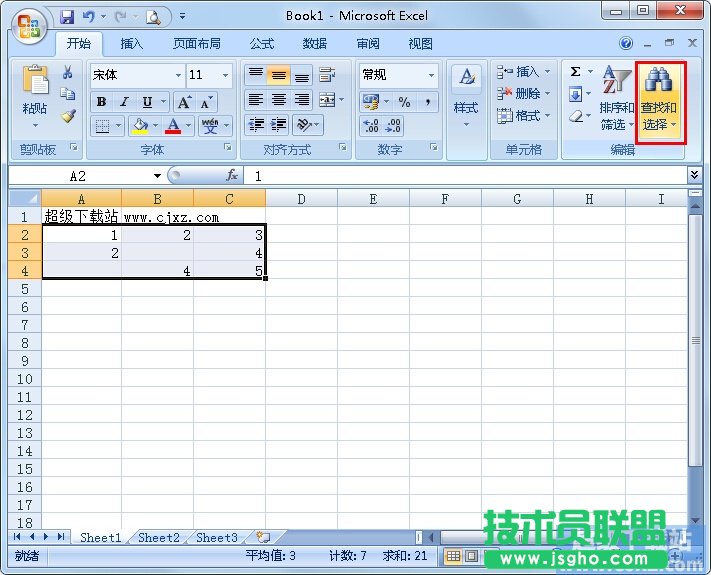Open the 排序和筛选 sort filter menu
Viewport: 711px width, 575px height.
coord(617,97)
